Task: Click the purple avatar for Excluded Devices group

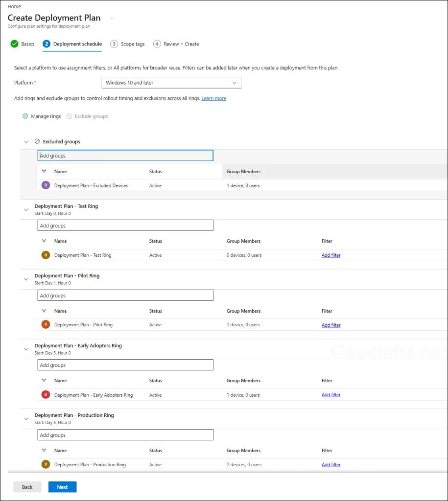Action: click(x=46, y=185)
